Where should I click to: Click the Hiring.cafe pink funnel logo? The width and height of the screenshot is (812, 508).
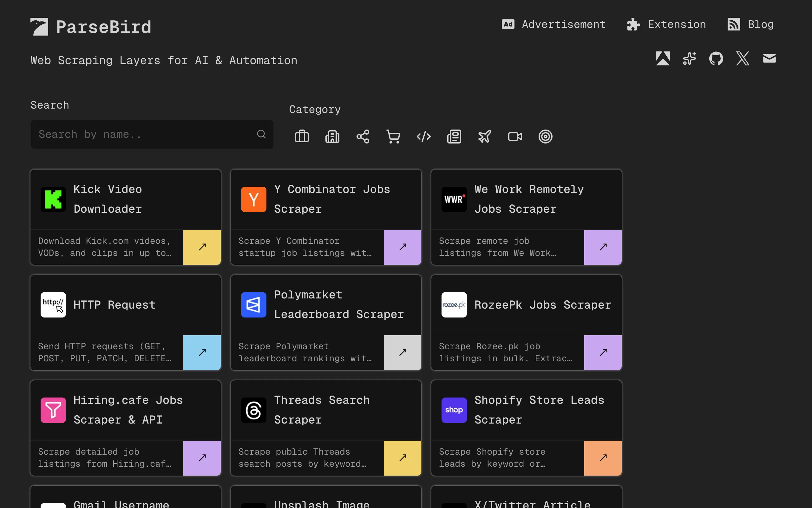coord(53,410)
